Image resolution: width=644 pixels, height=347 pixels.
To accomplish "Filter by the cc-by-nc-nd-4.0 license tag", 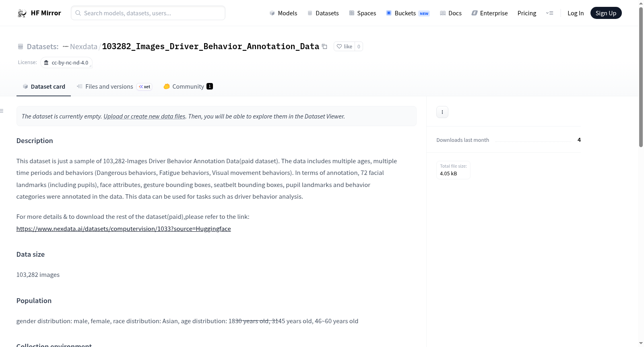I will pos(66,62).
